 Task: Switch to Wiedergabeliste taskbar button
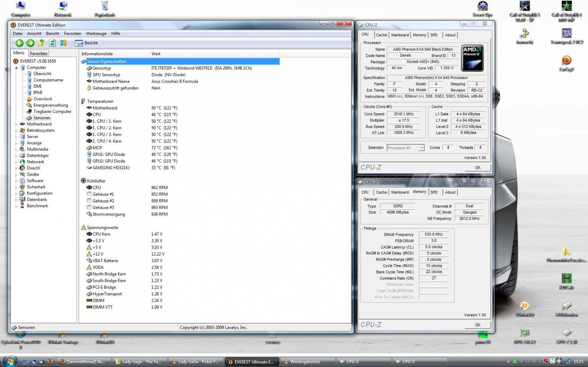(307, 362)
